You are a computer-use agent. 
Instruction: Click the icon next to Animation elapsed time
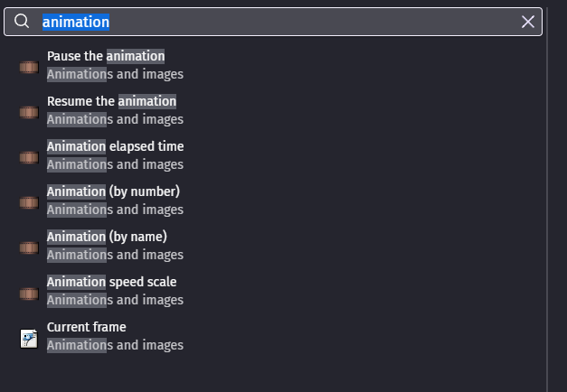click(x=29, y=156)
